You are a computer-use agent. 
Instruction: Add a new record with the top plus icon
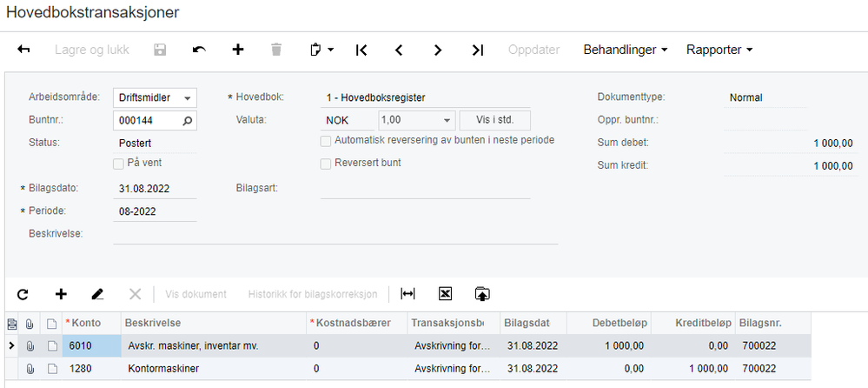point(237,50)
